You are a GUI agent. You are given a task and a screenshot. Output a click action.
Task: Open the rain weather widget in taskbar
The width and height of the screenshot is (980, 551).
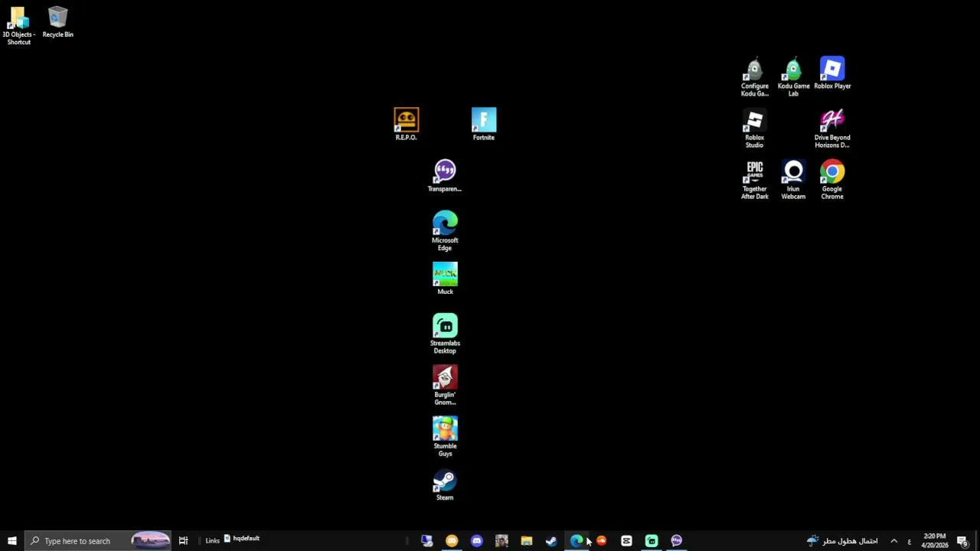tap(842, 541)
